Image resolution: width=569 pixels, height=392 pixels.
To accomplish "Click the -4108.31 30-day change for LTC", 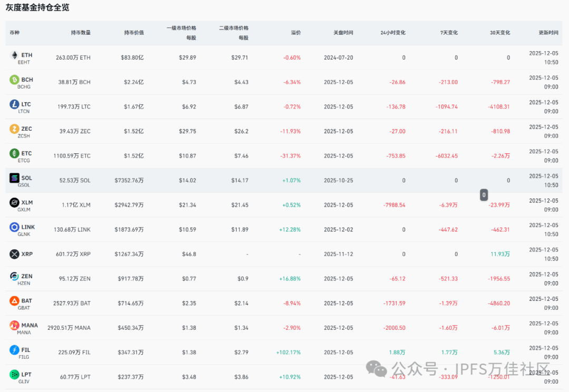I will coord(499,107).
